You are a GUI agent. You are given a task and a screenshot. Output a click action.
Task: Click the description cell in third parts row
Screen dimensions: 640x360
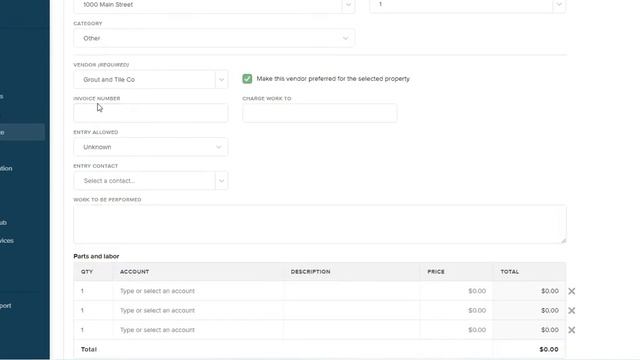352,330
